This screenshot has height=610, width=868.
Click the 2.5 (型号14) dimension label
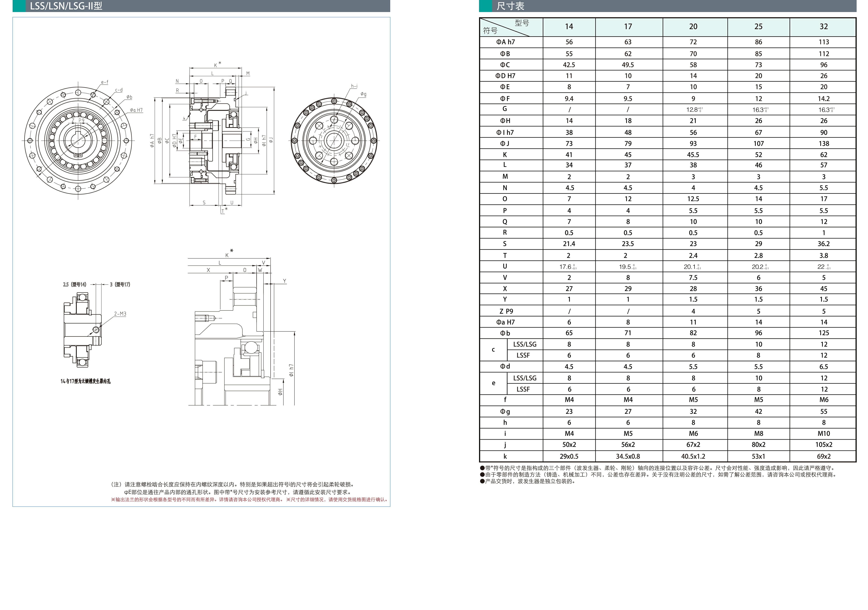pos(74,284)
